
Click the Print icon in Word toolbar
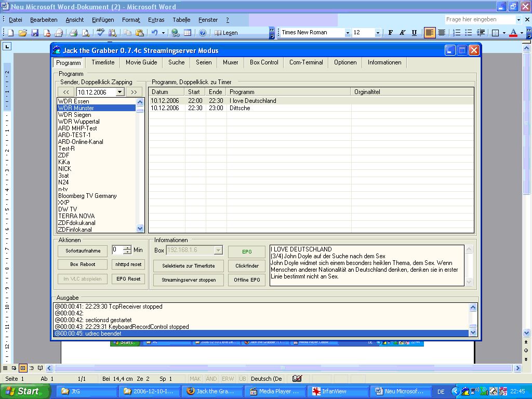coord(73,33)
